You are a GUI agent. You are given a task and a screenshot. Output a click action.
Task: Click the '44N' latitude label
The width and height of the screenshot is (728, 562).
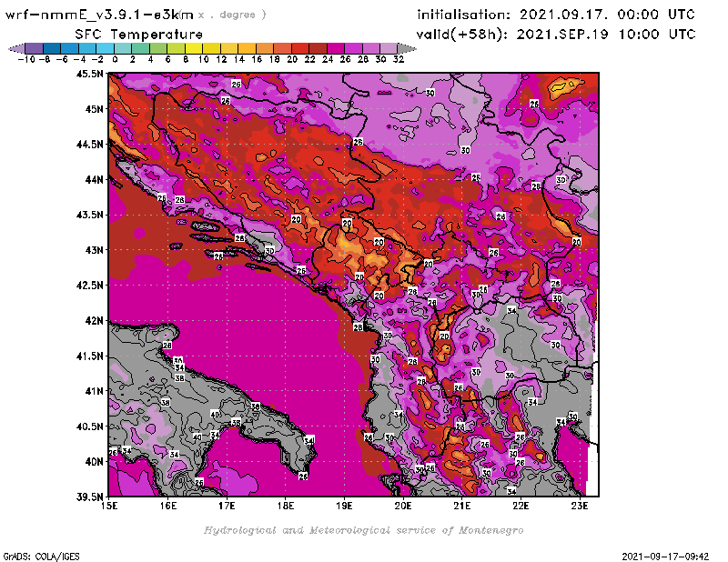point(94,179)
